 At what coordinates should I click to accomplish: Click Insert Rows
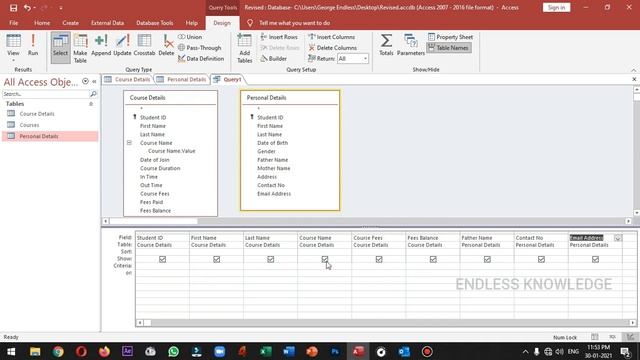tap(279, 37)
